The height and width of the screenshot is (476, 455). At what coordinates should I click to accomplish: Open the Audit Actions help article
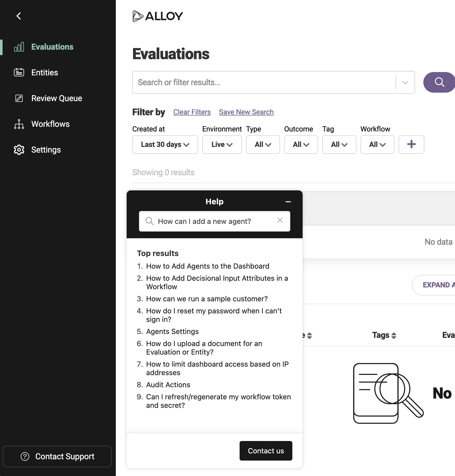[168, 385]
